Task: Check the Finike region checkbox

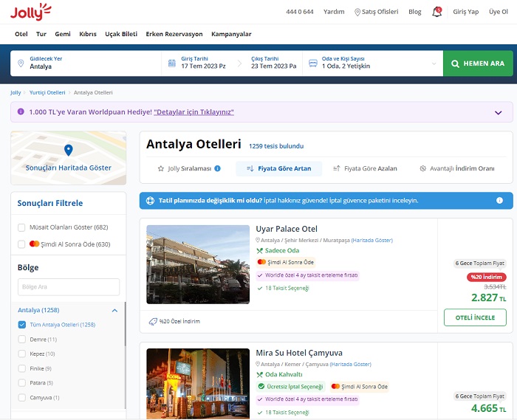Action: click(x=21, y=368)
